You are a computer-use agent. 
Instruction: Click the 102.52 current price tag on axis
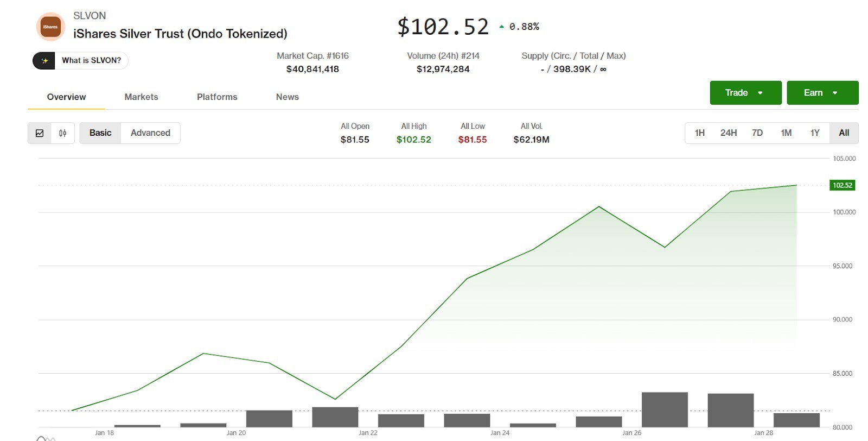[843, 185]
